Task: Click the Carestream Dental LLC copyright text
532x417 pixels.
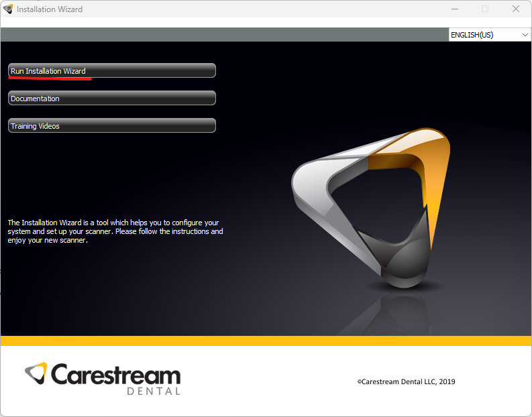Action: click(x=406, y=381)
